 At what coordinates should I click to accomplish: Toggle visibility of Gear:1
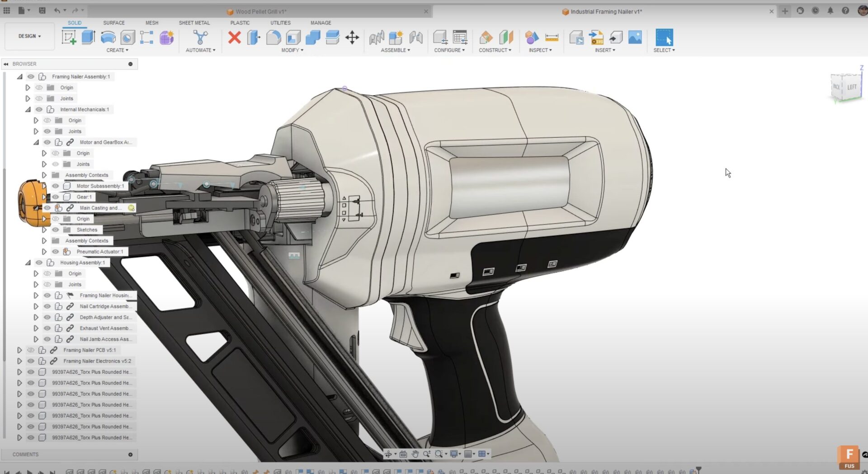point(56,197)
